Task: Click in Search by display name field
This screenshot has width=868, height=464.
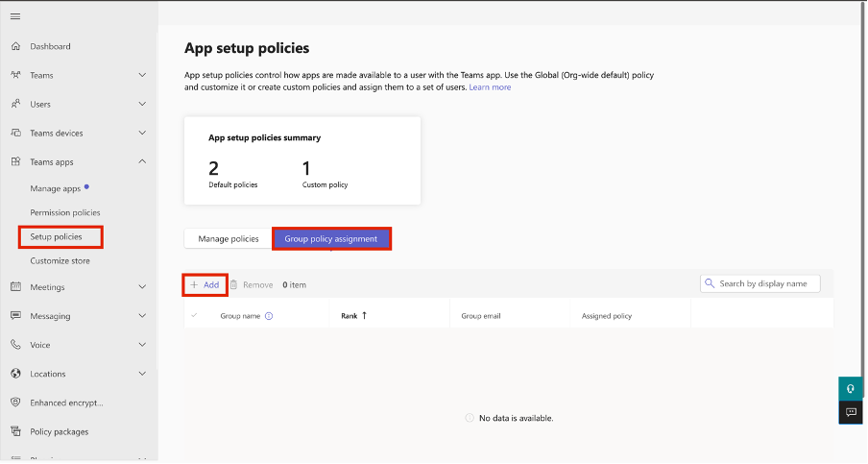Action: 760,283
